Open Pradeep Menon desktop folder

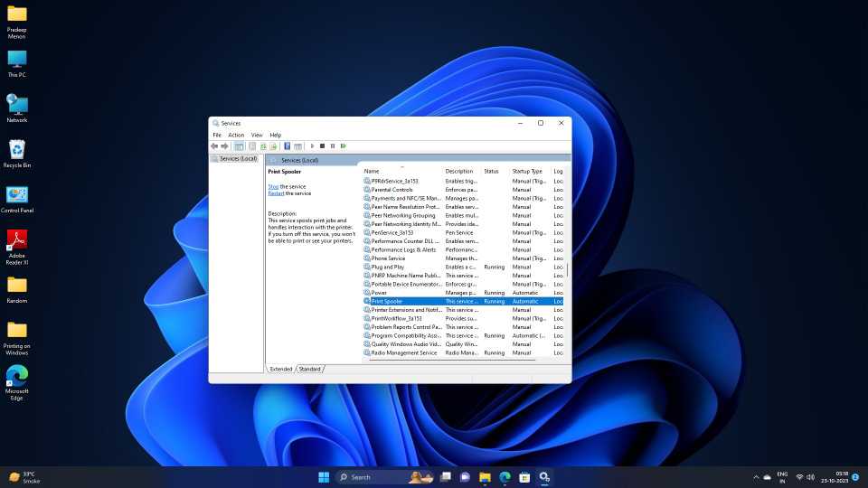17,22
